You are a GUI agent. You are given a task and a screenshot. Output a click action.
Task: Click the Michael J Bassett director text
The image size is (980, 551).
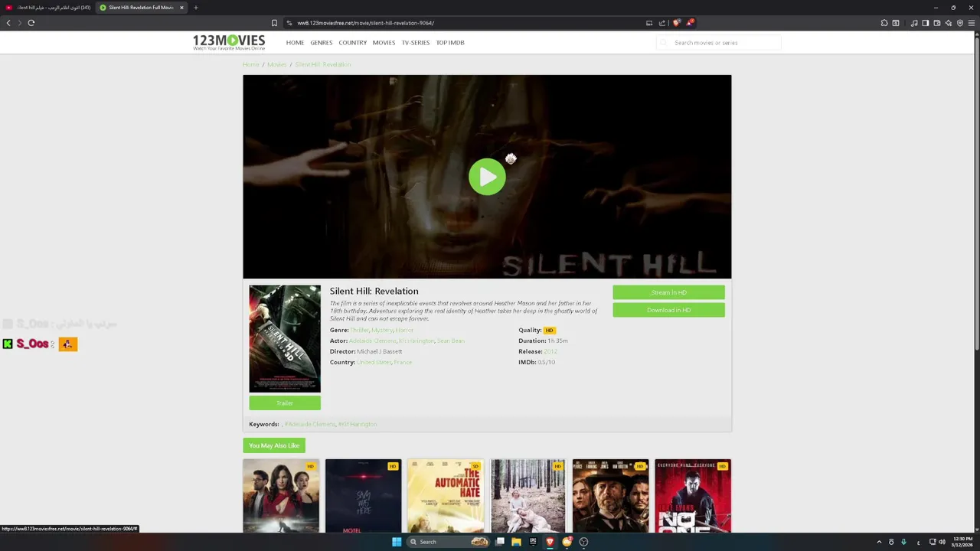point(379,351)
